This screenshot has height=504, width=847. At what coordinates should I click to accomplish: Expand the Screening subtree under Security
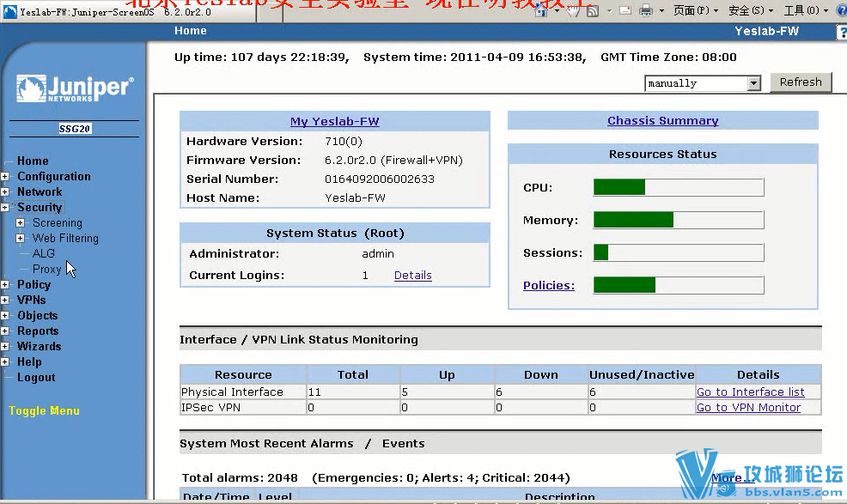(x=20, y=222)
